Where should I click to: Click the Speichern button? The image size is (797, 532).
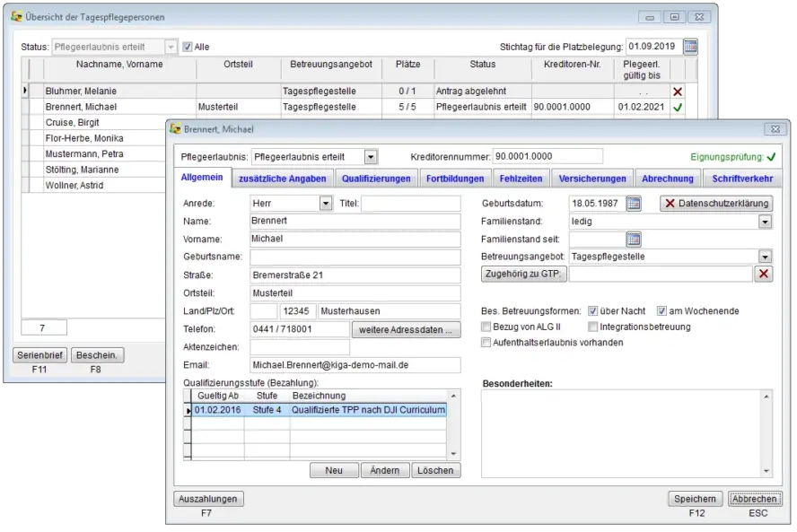coord(695,499)
